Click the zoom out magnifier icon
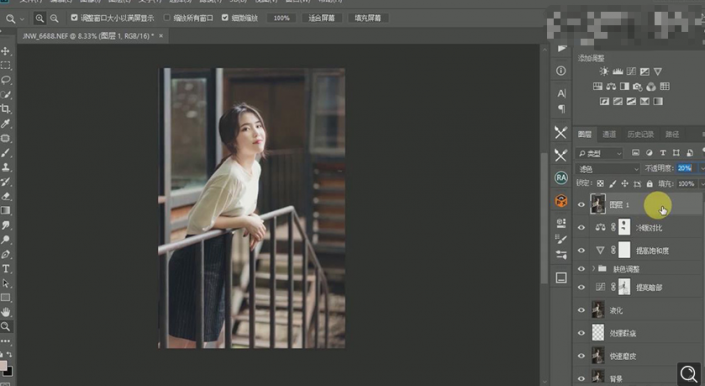The width and height of the screenshot is (705, 386). 54,18
